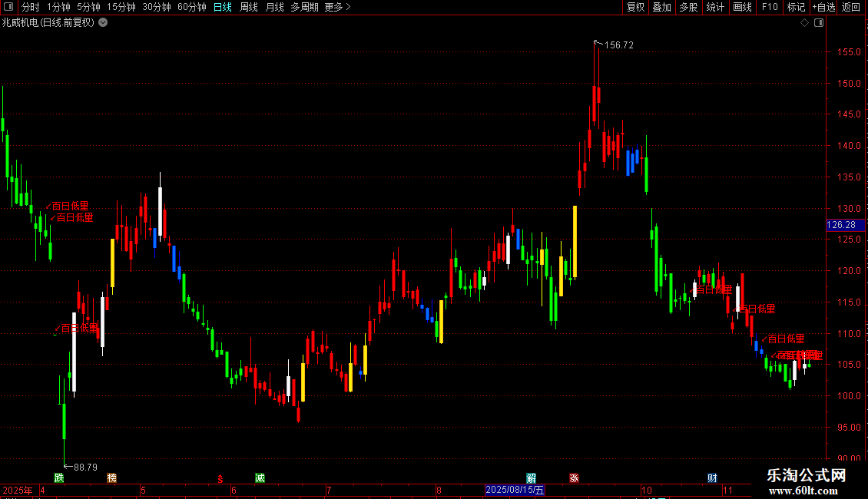
Task: Toggle the right side panel icon
Action: [819, 23]
